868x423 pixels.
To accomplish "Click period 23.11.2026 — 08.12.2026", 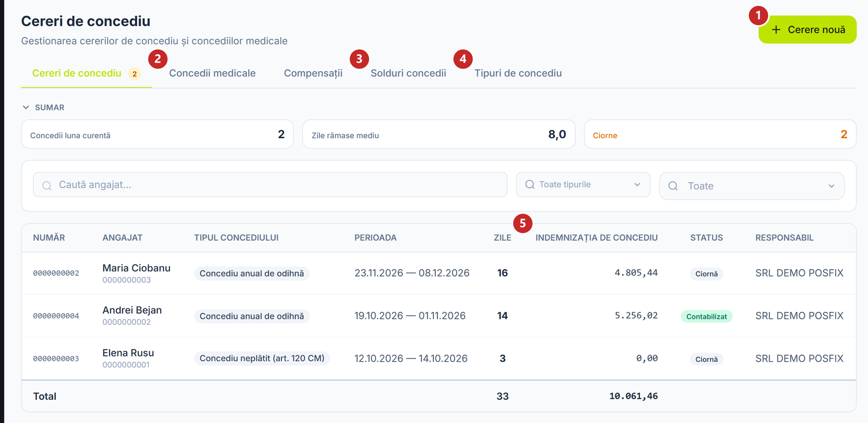I will point(412,273).
